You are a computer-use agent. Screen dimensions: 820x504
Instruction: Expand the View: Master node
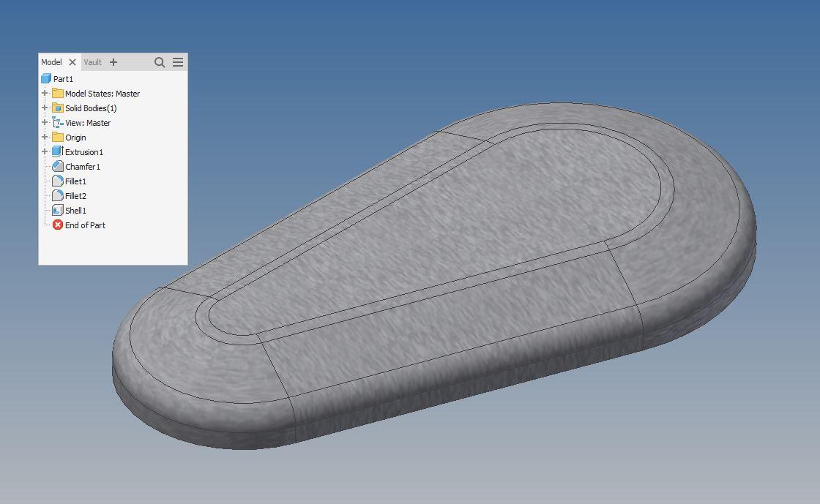coord(45,122)
